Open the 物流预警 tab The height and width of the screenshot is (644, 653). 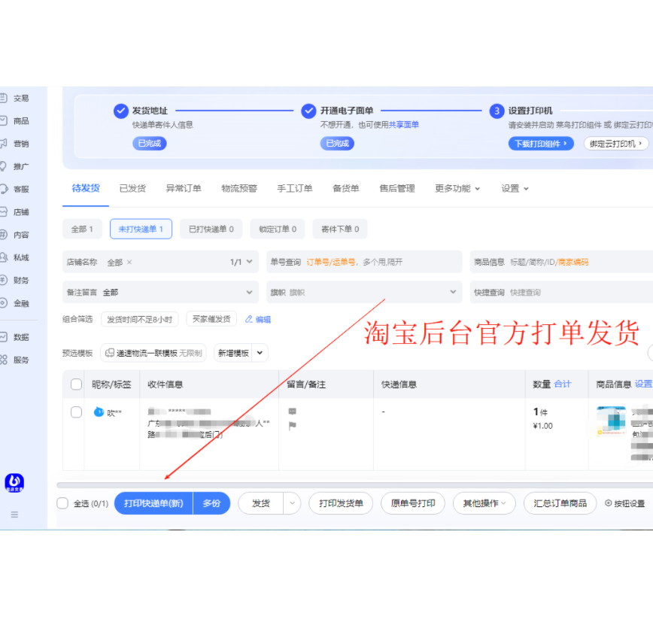point(238,189)
